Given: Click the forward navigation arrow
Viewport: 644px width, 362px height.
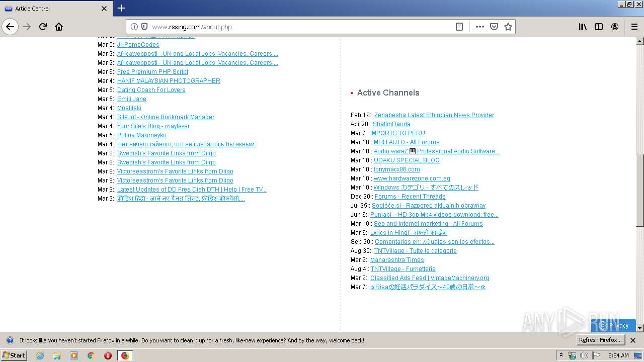Looking at the screenshot, I should [27, 27].
